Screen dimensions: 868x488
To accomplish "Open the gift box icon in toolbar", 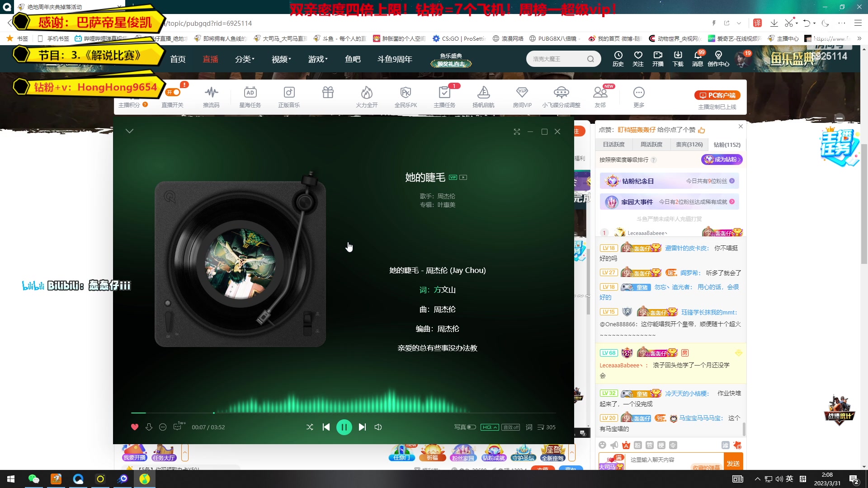I will [x=328, y=93].
